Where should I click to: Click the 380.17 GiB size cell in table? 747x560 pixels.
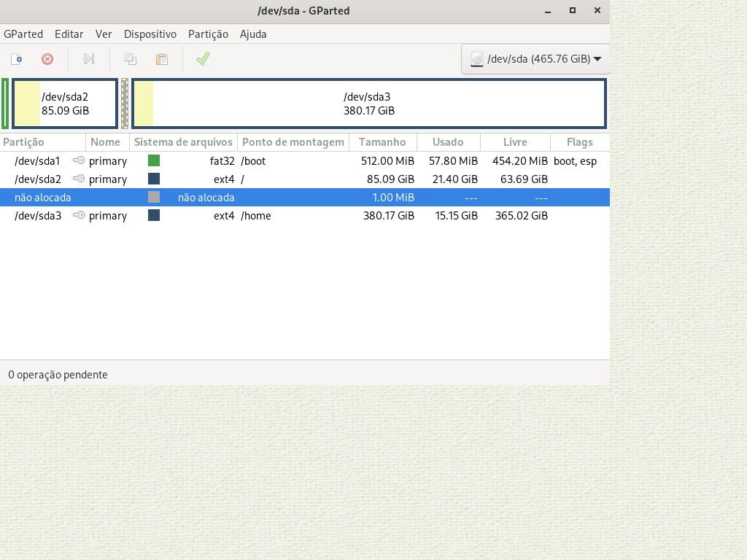(388, 216)
